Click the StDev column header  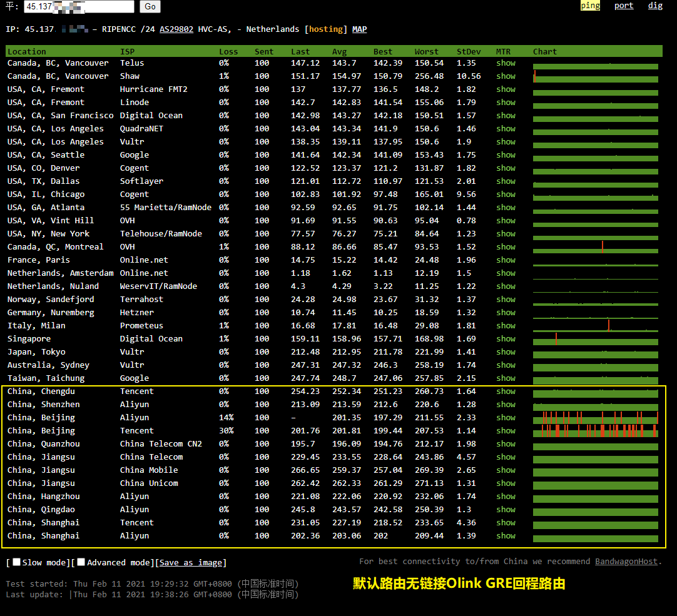[x=469, y=51]
